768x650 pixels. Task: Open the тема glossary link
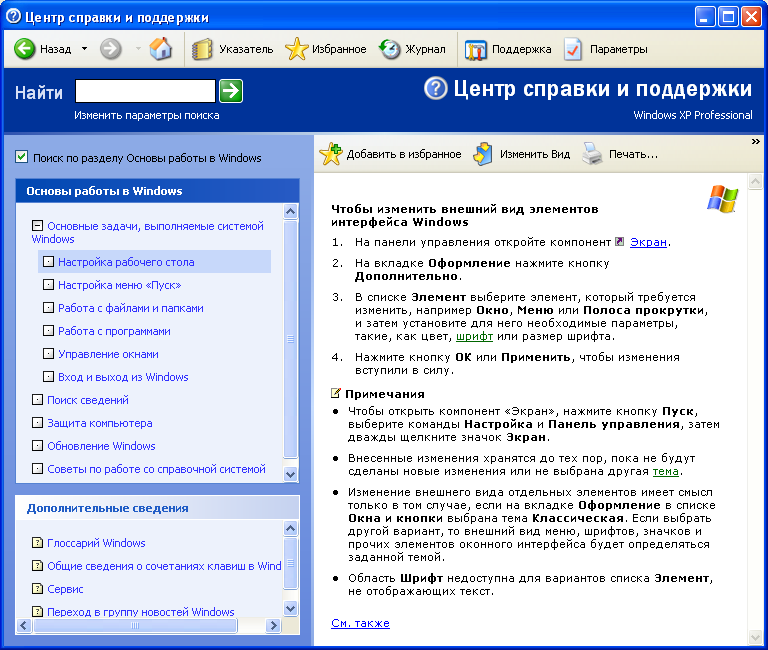pyautogui.click(x=666, y=471)
